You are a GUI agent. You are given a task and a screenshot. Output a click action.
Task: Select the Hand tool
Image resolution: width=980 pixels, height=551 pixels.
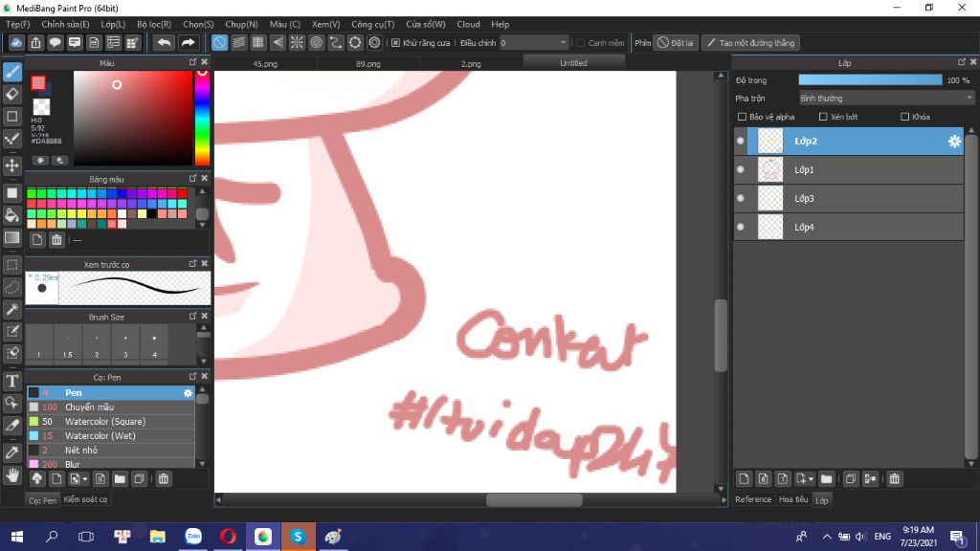11,475
